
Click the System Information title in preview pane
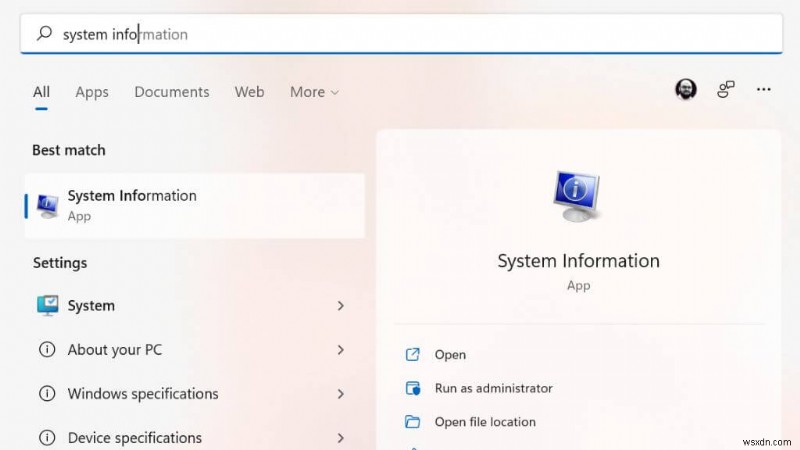pyautogui.click(x=578, y=261)
